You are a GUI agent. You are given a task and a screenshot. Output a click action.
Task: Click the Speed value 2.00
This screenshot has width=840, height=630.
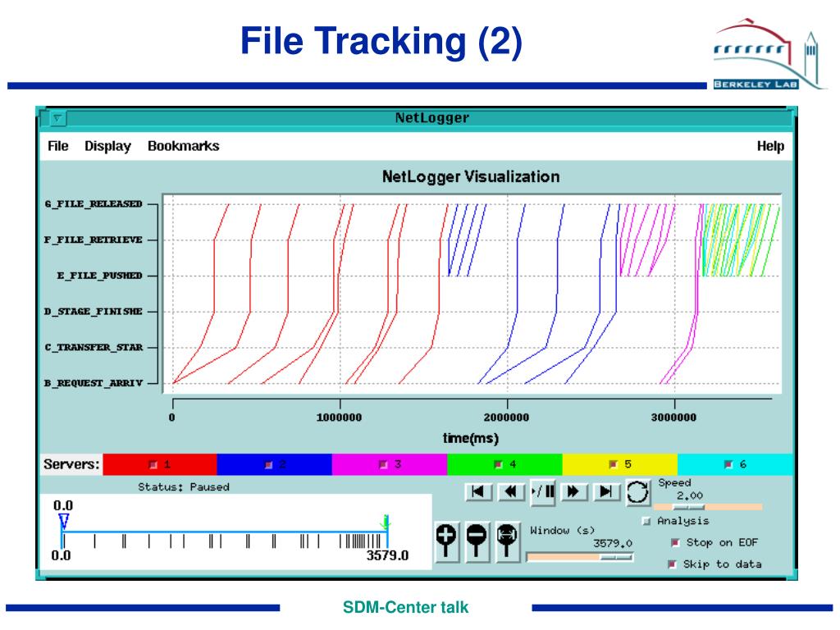(x=689, y=495)
